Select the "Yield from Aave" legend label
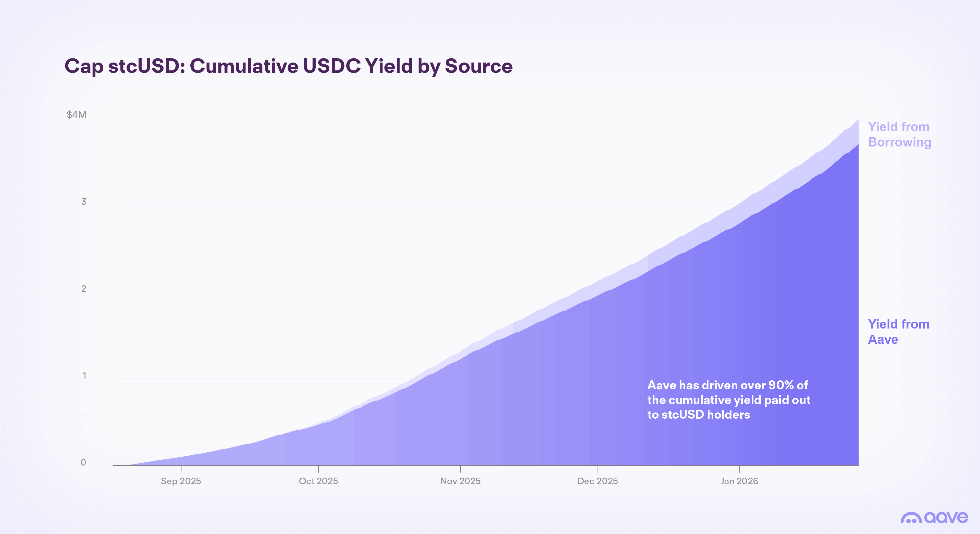 point(898,332)
